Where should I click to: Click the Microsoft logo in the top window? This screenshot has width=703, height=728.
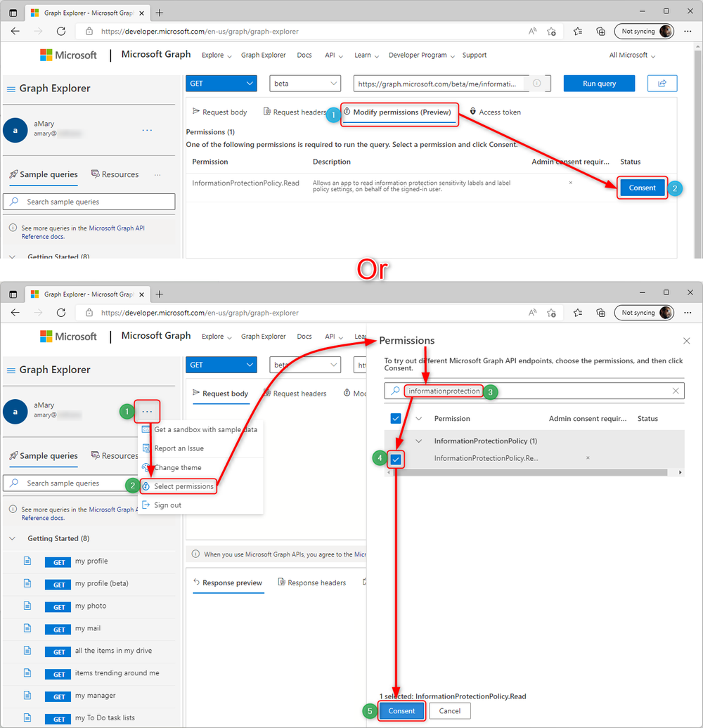point(68,55)
